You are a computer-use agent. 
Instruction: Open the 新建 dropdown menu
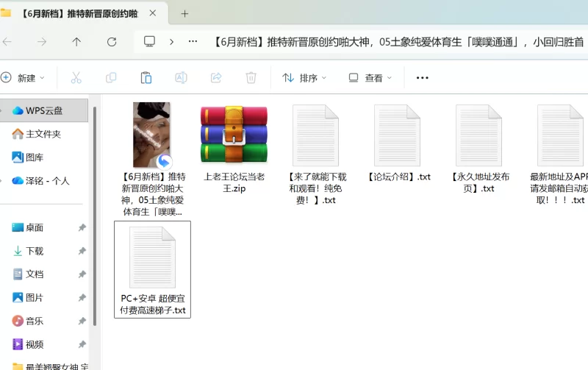23,77
